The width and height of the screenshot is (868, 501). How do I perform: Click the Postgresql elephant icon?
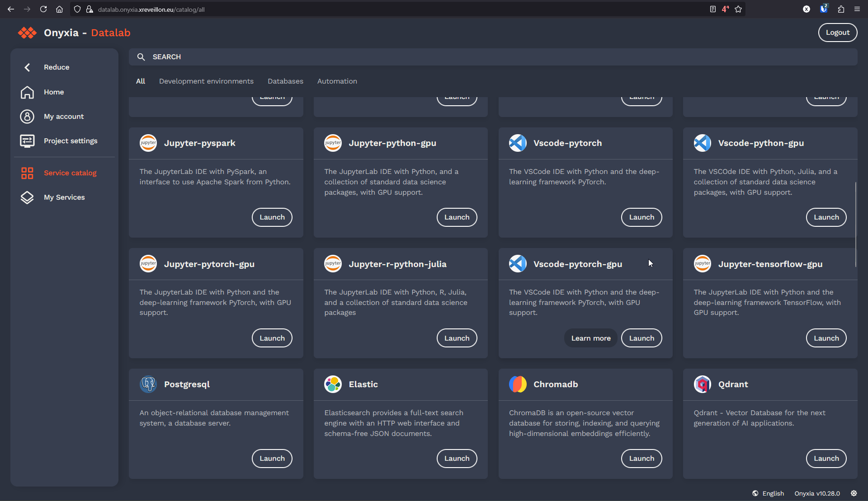point(148,384)
